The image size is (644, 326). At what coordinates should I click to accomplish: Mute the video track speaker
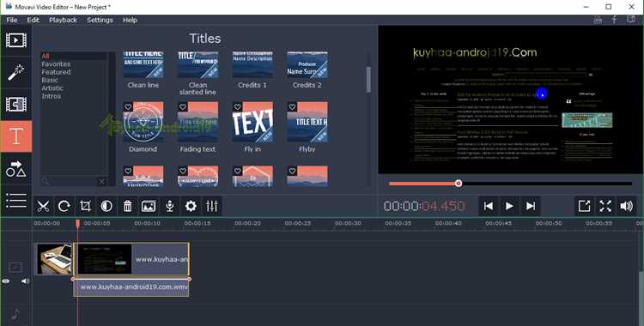click(25, 281)
